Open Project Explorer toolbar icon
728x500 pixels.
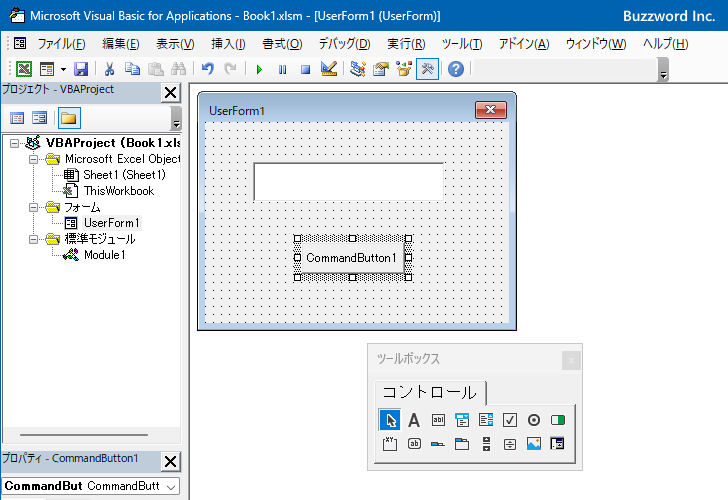click(x=358, y=69)
